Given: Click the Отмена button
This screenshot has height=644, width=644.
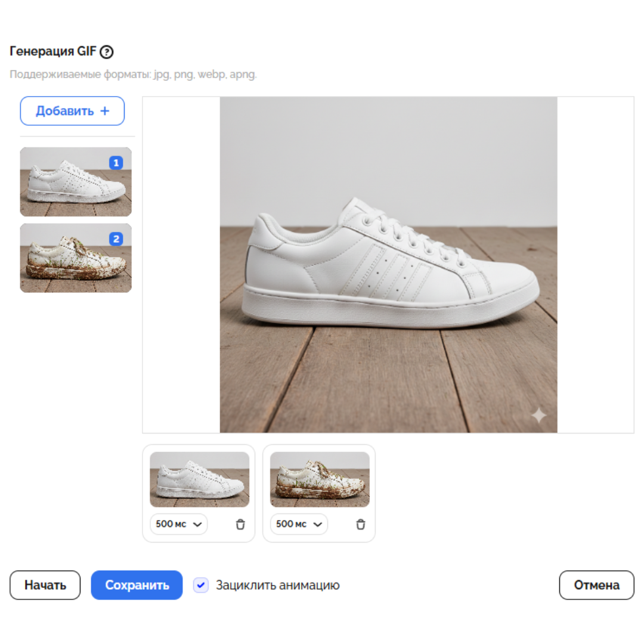Looking at the screenshot, I should click(596, 585).
